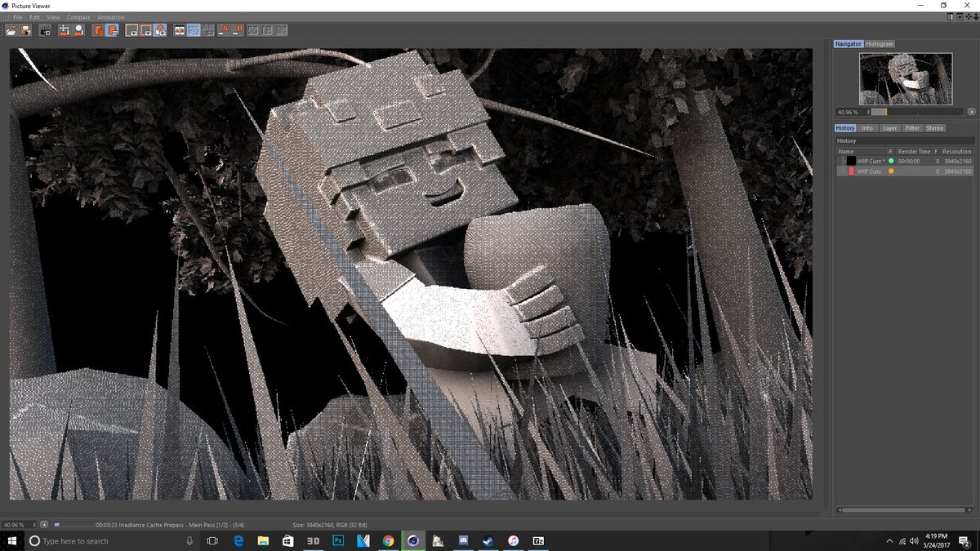980x551 pixels.
Task: Open Task View in the taskbar
Action: 212,540
